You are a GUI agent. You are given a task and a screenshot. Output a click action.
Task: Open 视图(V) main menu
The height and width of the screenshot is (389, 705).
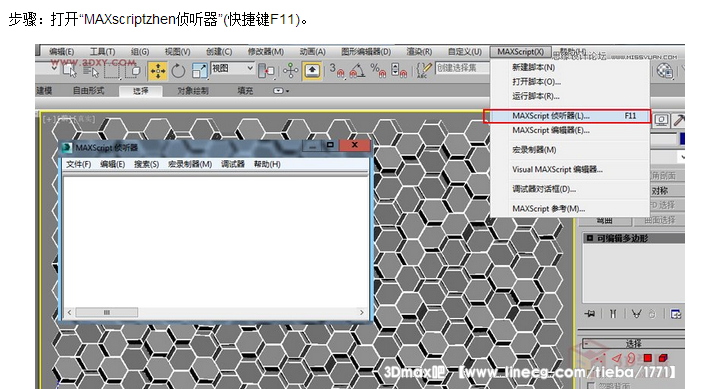(x=177, y=52)
